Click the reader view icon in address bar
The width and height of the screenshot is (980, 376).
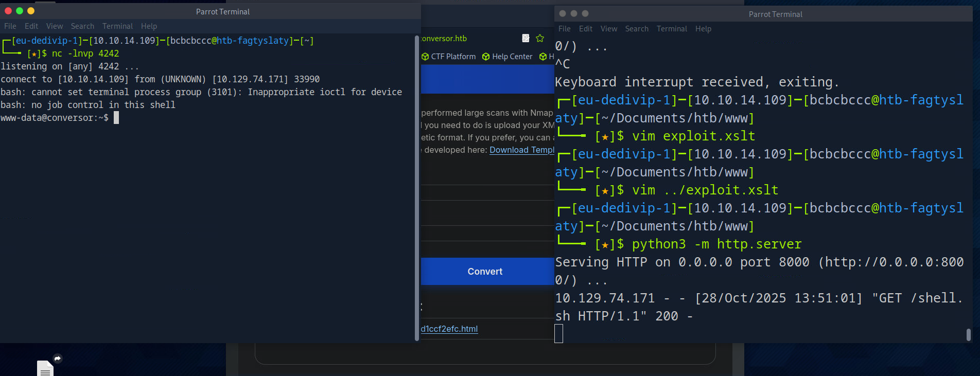click(526, 38)
